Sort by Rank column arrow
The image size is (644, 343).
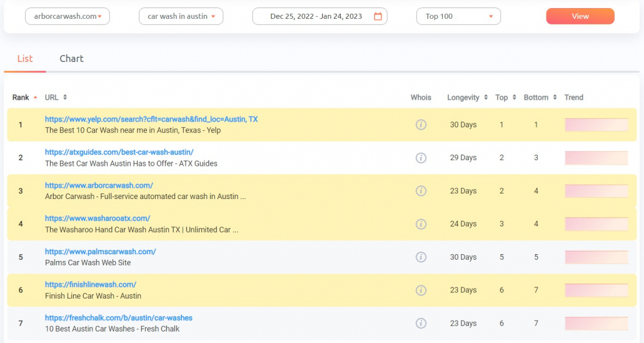tap(35, 98)
